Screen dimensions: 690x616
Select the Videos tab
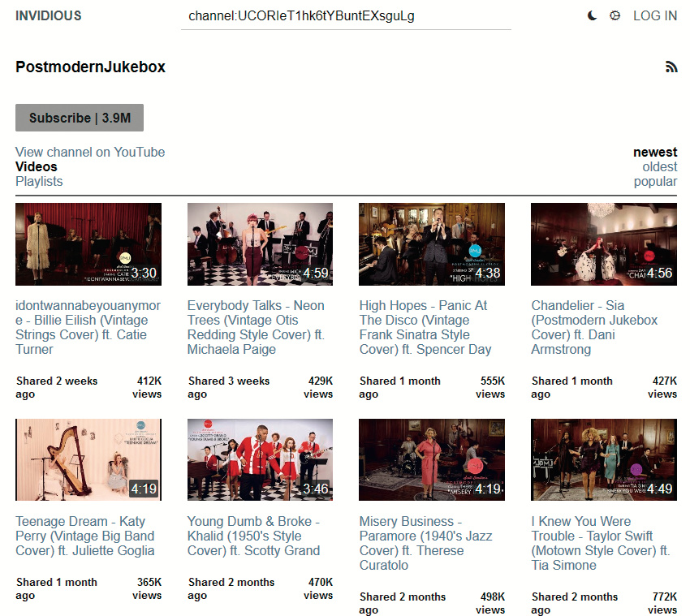tap(36, 166)
